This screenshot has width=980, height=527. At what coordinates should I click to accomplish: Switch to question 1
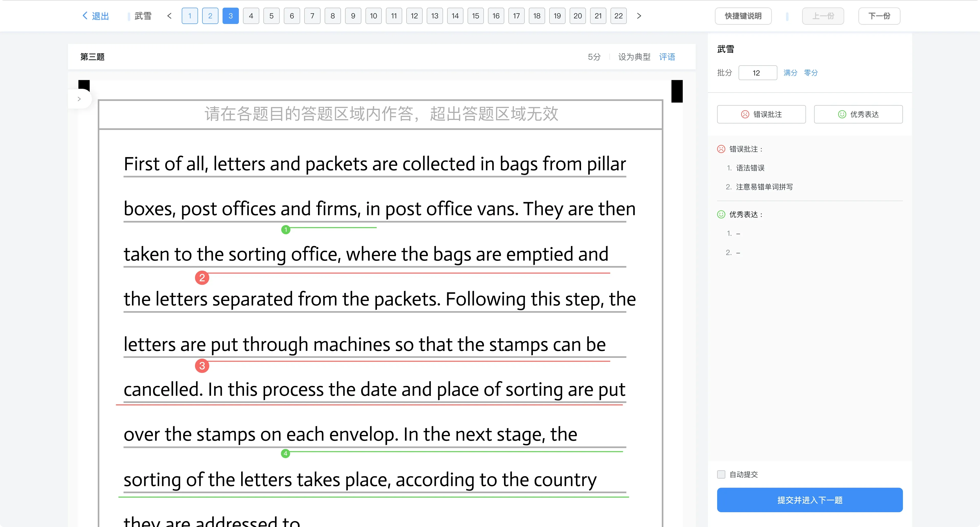(x=190, y=16)
